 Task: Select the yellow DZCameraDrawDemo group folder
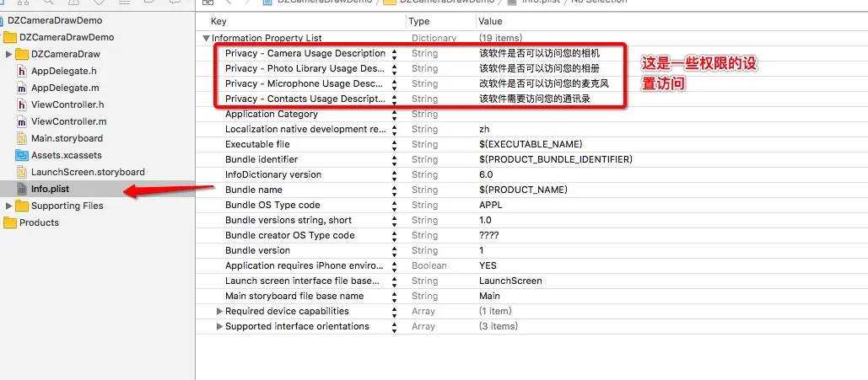click(x=10, y=38)
